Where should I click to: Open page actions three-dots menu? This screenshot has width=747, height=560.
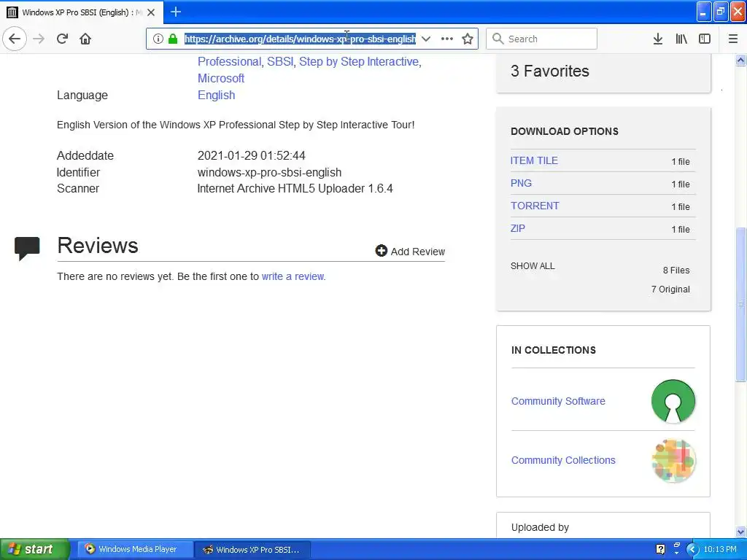point(447,39)
